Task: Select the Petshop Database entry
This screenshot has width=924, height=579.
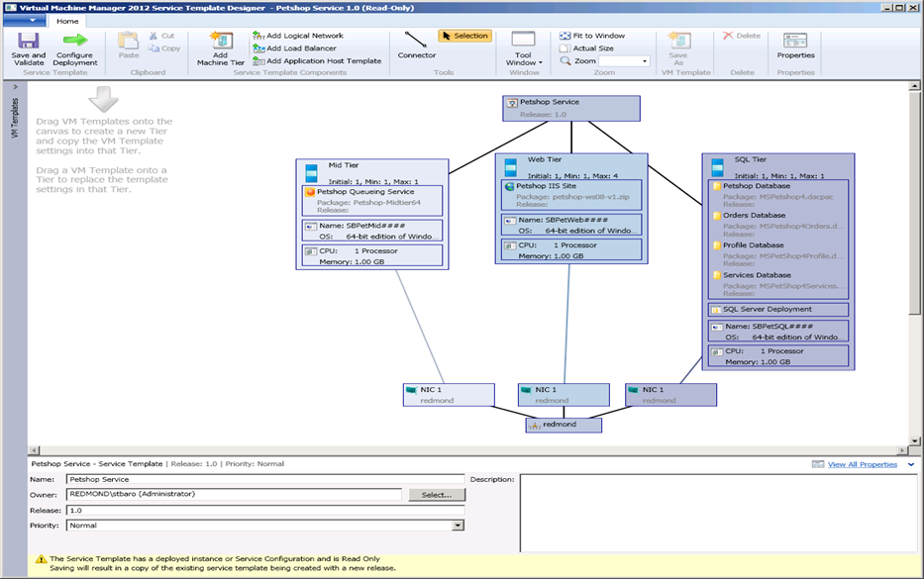Action: (756, 186)
